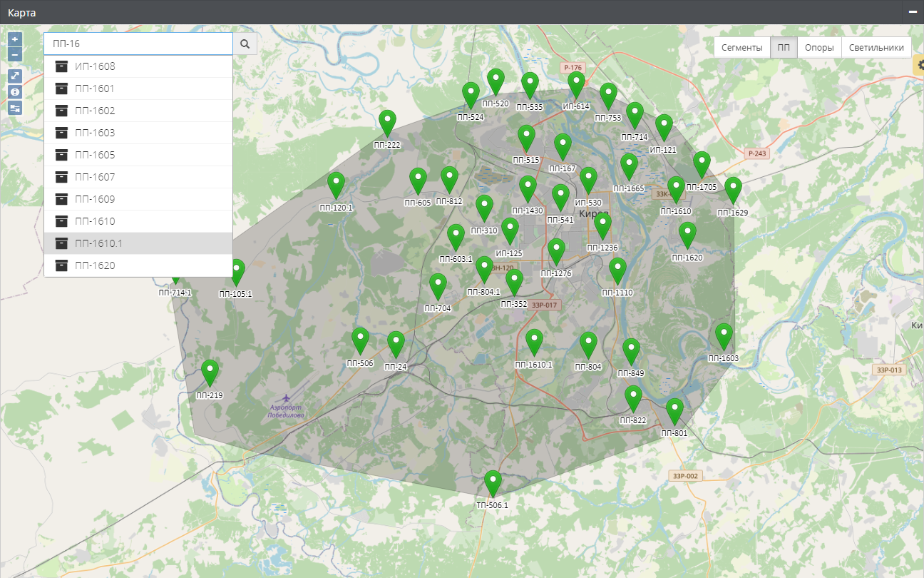
Task: Select ПП-1605 suggestion entry
Action: tap(95, 155)
